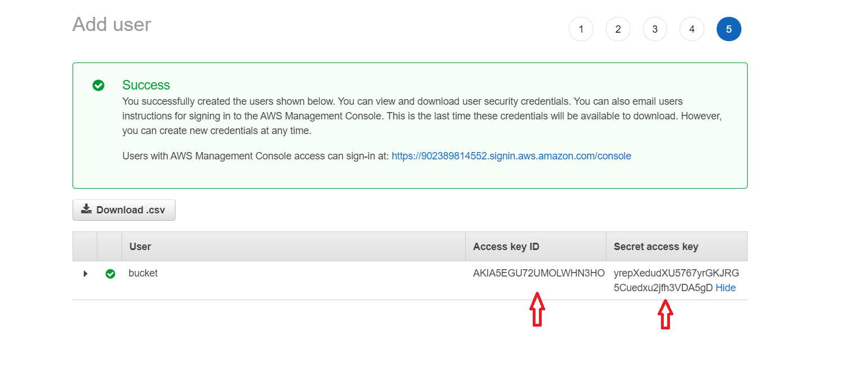Go to wizard step 1
The image size is (868, 370).
(x=581, y=29)
